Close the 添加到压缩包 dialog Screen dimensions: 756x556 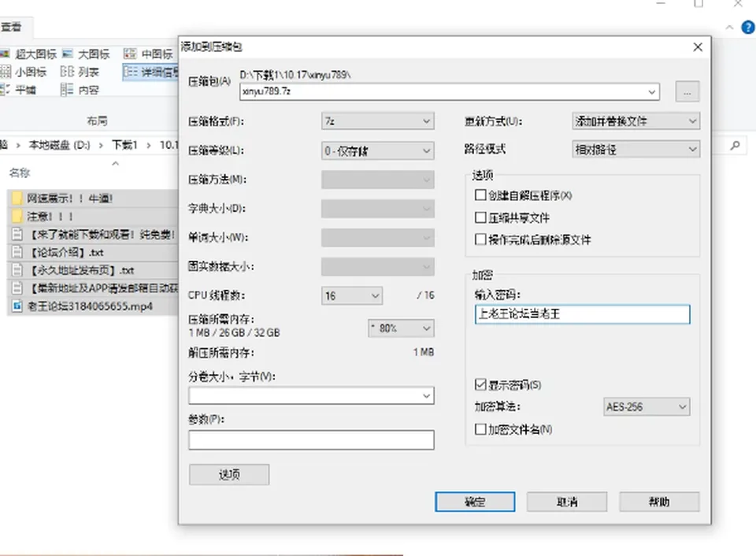(698, 47)
